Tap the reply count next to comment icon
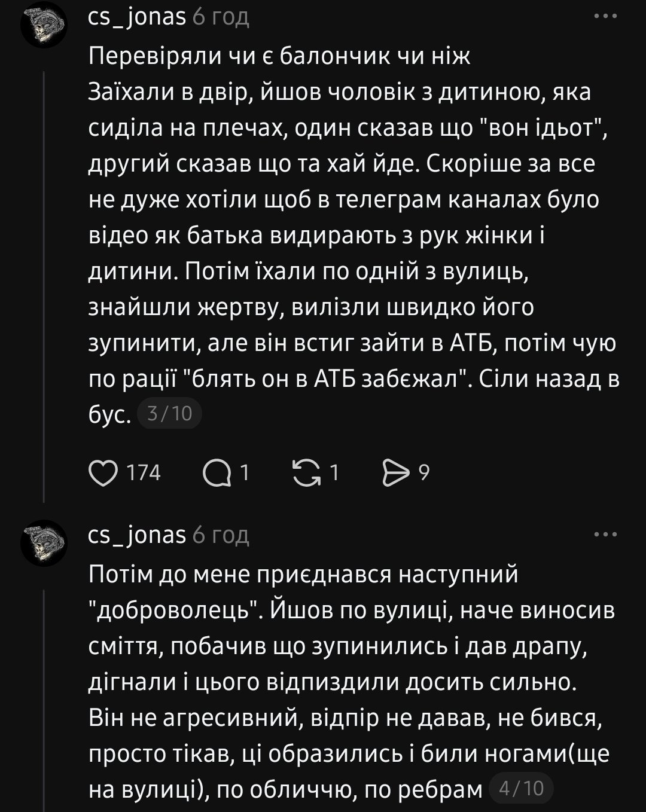The width and height of the screenshot is (646, 812). tap(244, 473)
